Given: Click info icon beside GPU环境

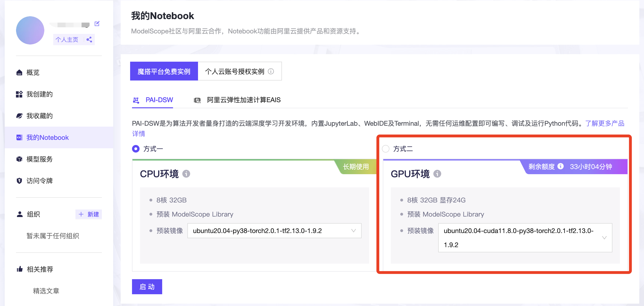Looking at the screenshot, I should point(437,174).
